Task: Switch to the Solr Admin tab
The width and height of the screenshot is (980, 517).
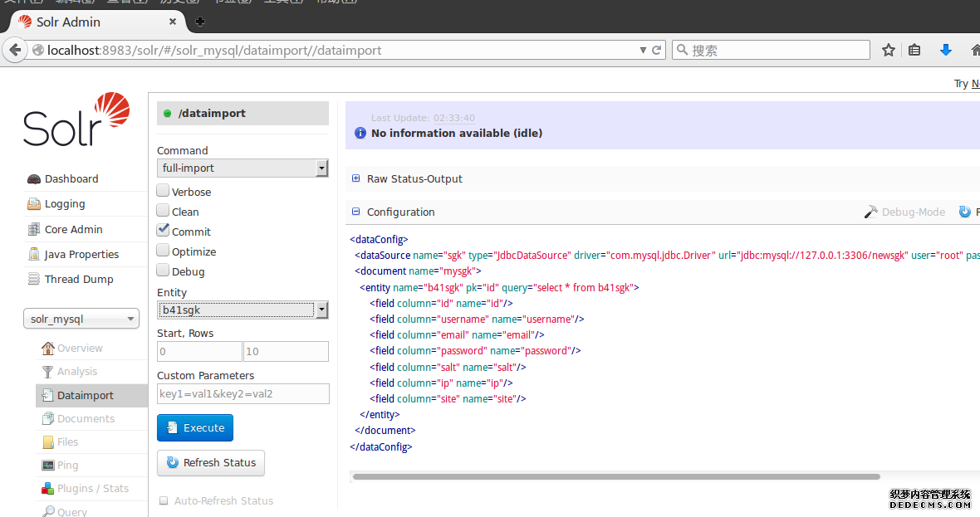Action: pyautogui.click(x=68, y=22)
